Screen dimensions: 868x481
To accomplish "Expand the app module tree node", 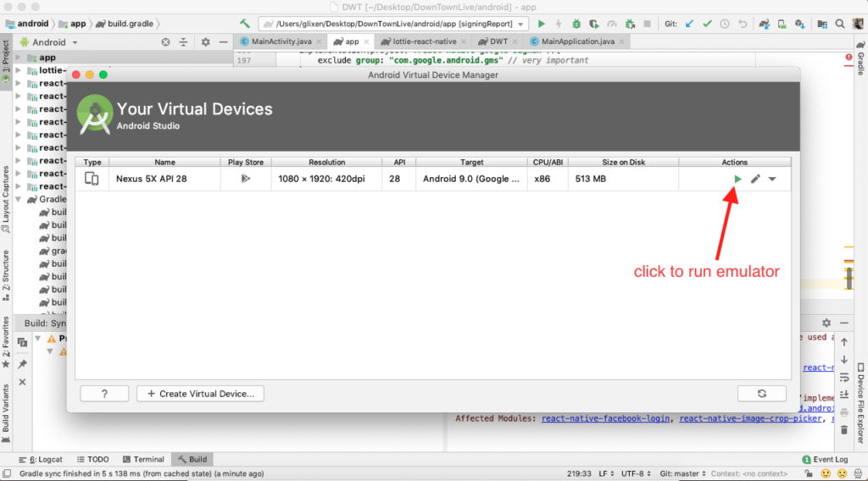I will [19, 58].
